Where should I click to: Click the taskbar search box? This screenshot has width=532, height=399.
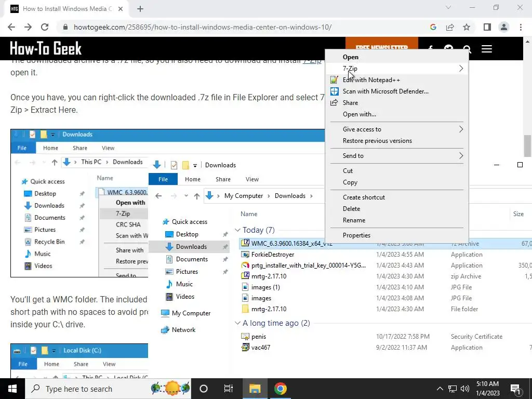tap(108, 389)
